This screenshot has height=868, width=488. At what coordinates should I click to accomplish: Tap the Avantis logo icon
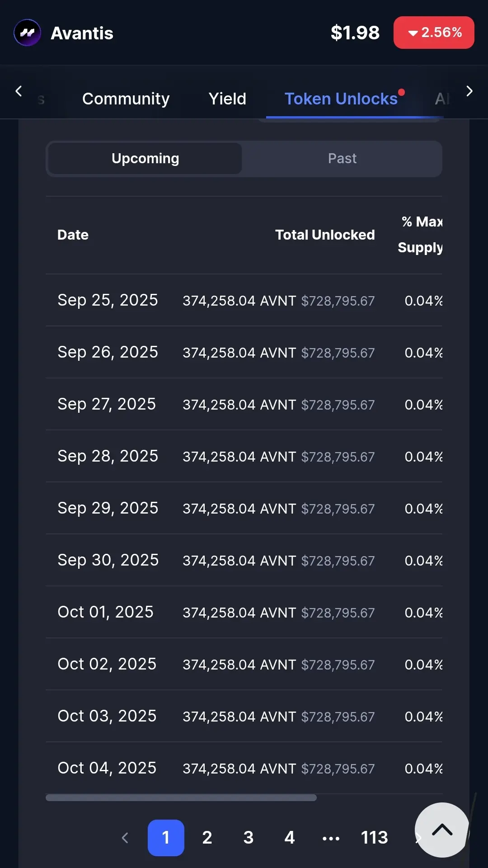coord(27,33)
